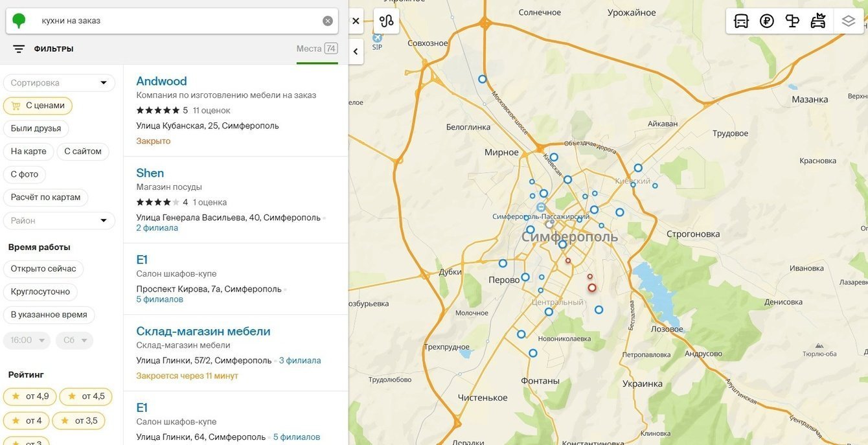Click the ruble coin icon on map toolbar

coord(767,21)
